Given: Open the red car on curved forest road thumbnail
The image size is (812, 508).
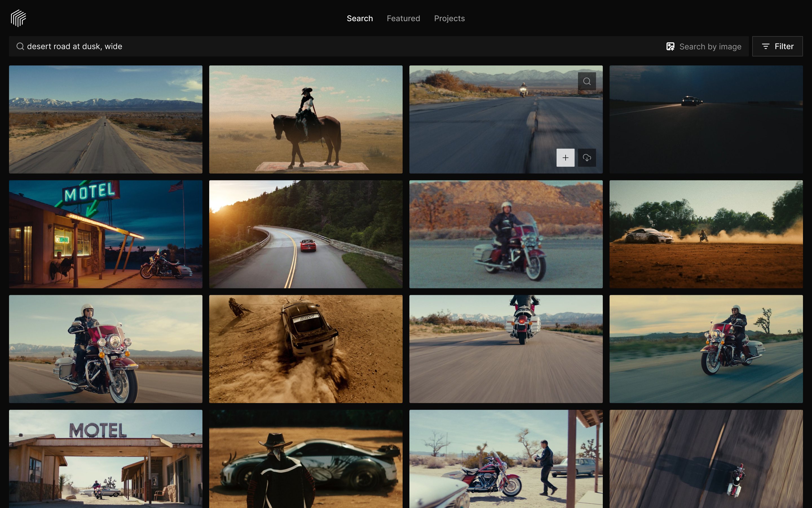Looking at the screenshot, I should pos(306,234).
